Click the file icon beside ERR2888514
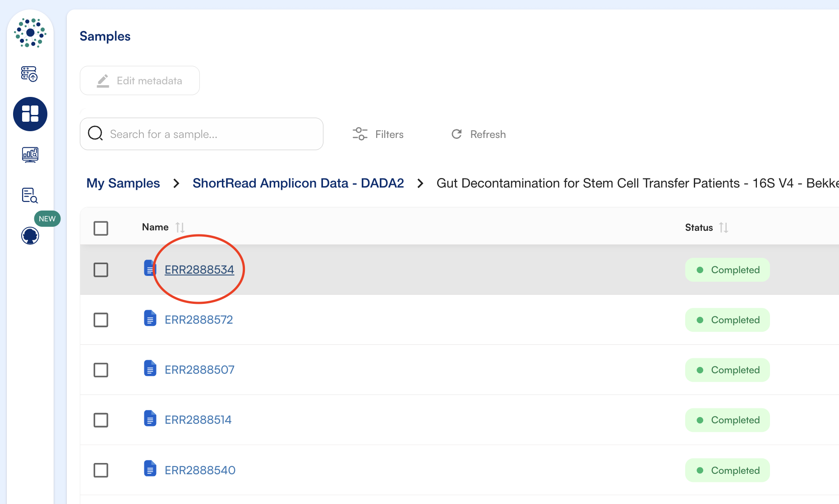The image size is (839, 504). (x=150, y=418)
